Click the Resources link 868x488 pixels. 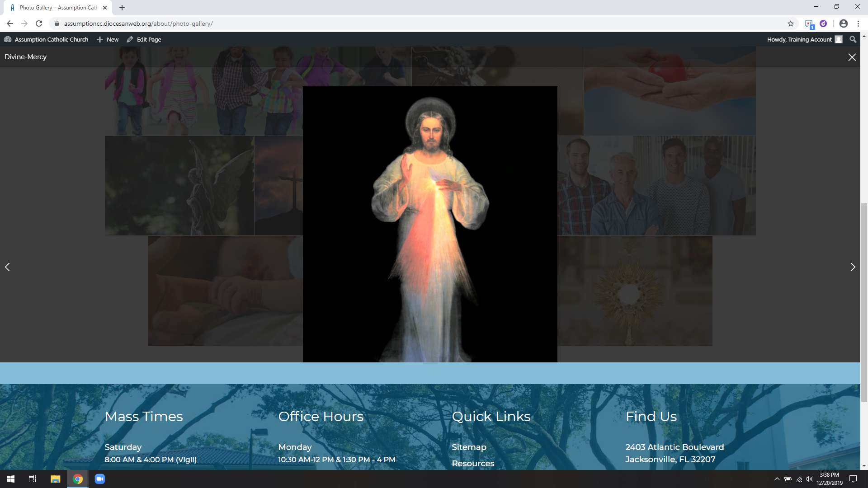pos(473,463)
